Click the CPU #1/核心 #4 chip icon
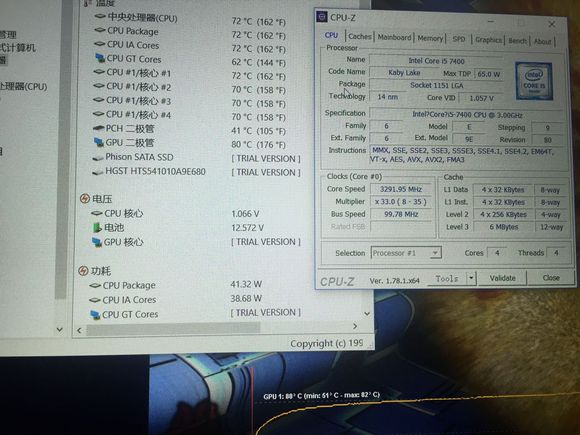Viewport: 580px width, 435px height. pyautogui.click(x=99, y=114)
